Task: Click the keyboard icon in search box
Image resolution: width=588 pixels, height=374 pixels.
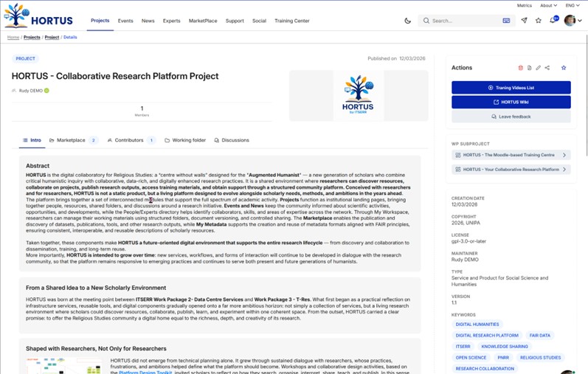Action: [x=506, y=21]
